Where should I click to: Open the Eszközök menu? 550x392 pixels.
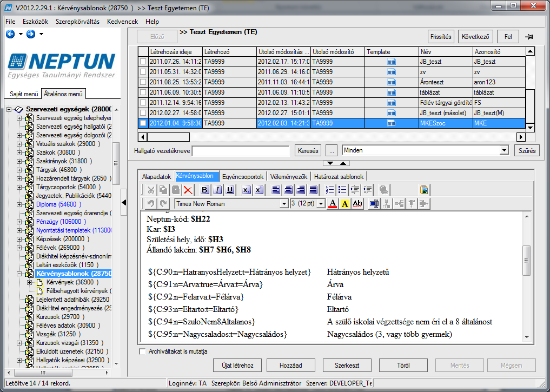tap(36, 22)
